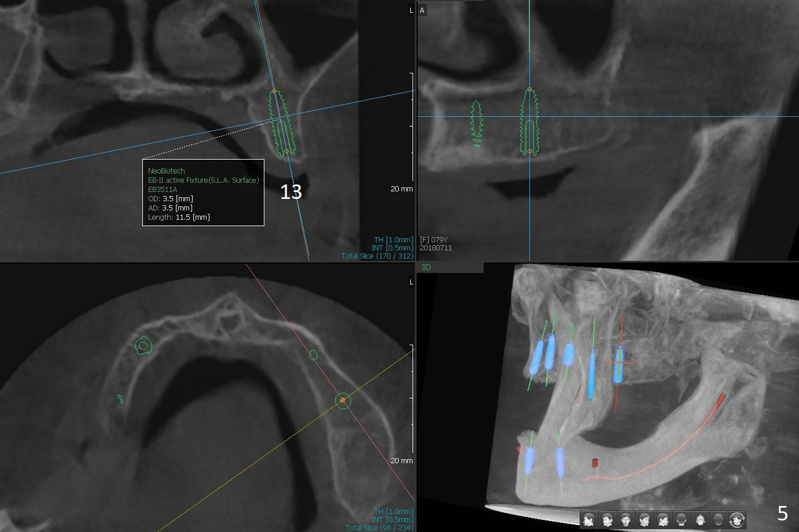This screenshot has width=799, height=532.
Task: Click the rotating head auto-rotate icon
Action: [x=737, y=519]
